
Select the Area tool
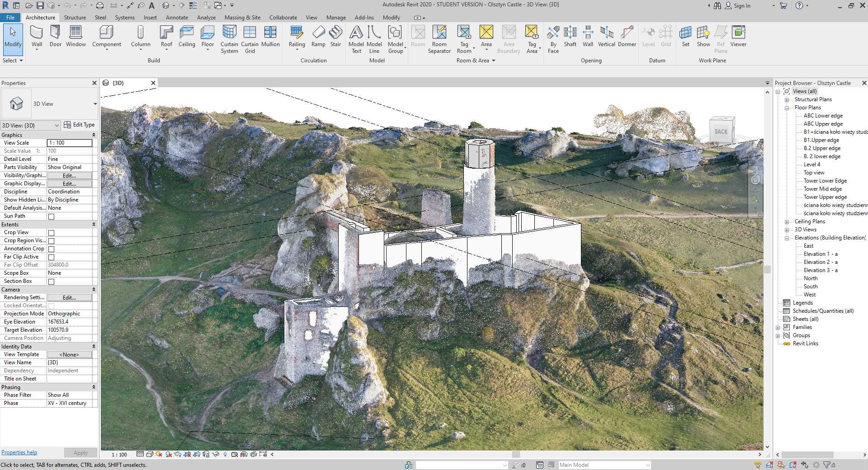pos(486,37)
